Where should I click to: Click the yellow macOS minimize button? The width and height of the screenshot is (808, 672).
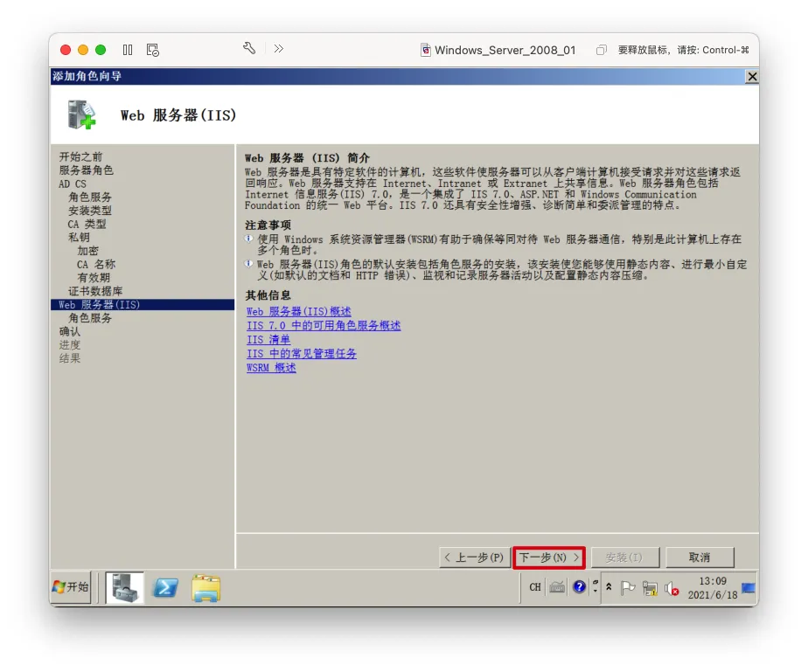coord(83,50)
